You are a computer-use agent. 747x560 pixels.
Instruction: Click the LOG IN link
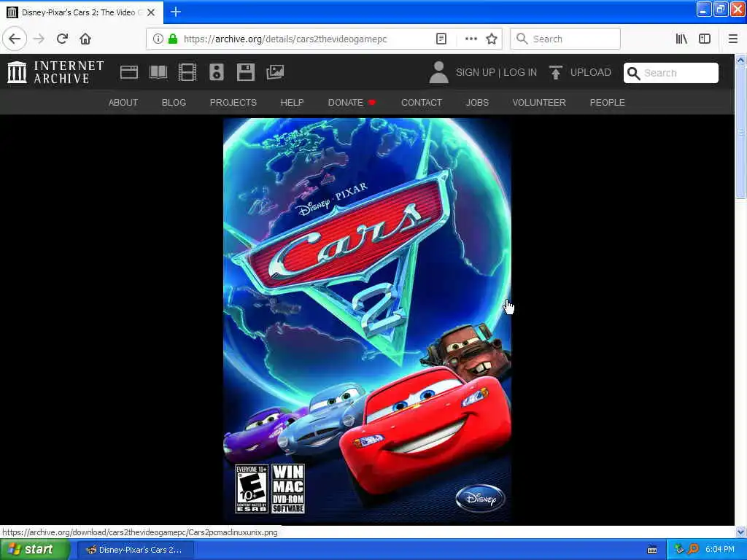pos(519,72)
